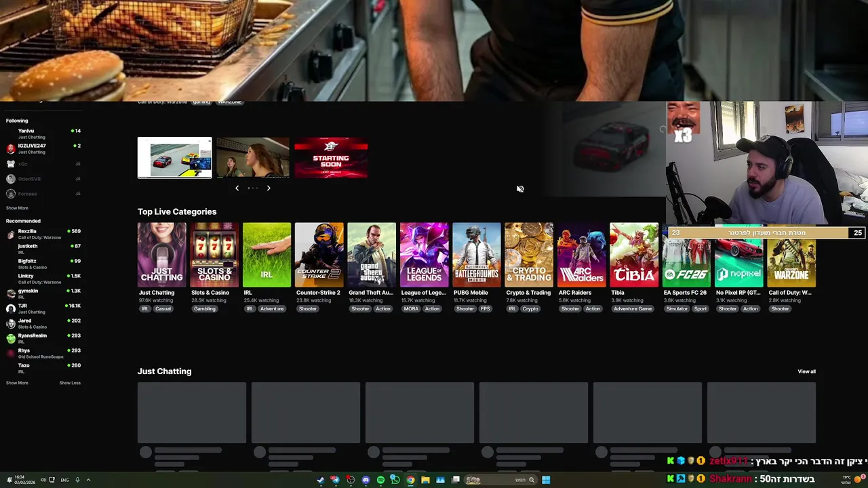The image size is (868, 488).
Task: Open gymskin recommended channel
Action: [x=43, y=293]
